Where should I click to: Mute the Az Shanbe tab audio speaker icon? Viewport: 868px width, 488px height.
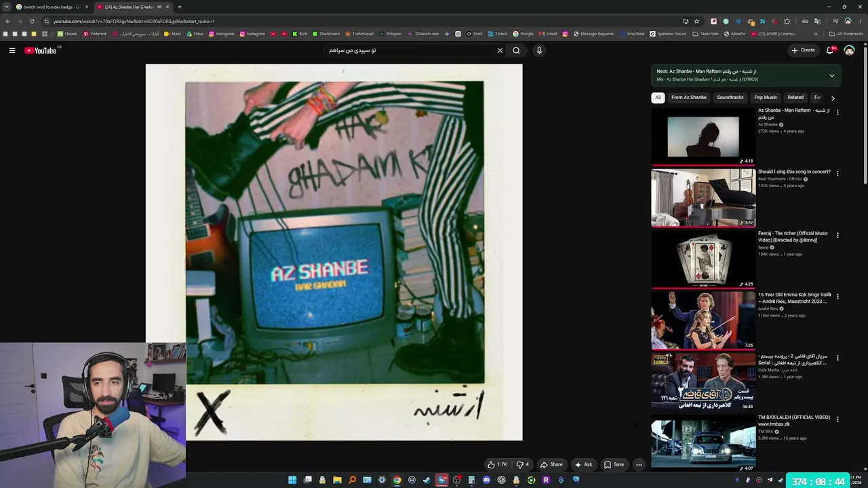[x=159, y=7]
